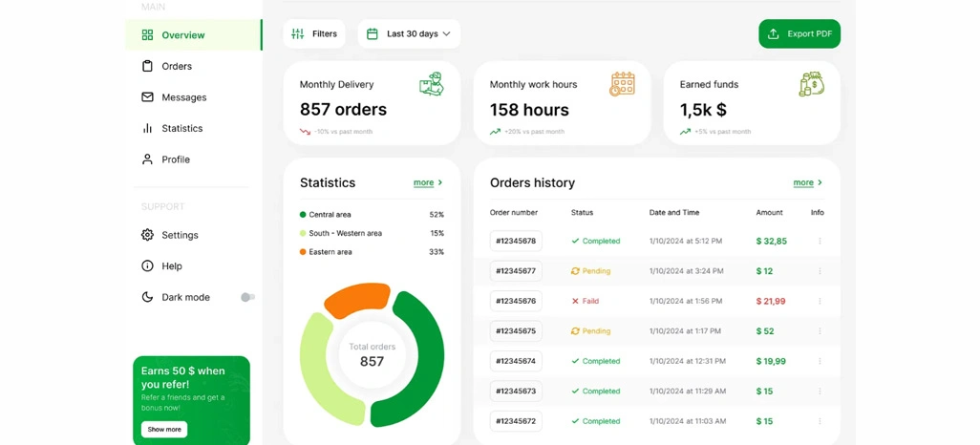Open three-dot info menu for order #12345674
This screenshot has height=445, width=980.
coord(820,361)
